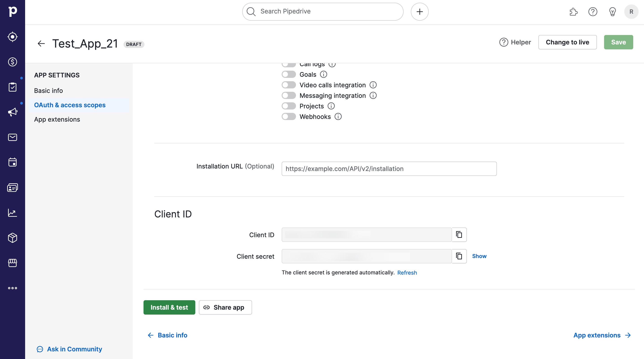This screenshot has width=644, height=359.
Task: Open the R account profile menu
Action: 631,11
